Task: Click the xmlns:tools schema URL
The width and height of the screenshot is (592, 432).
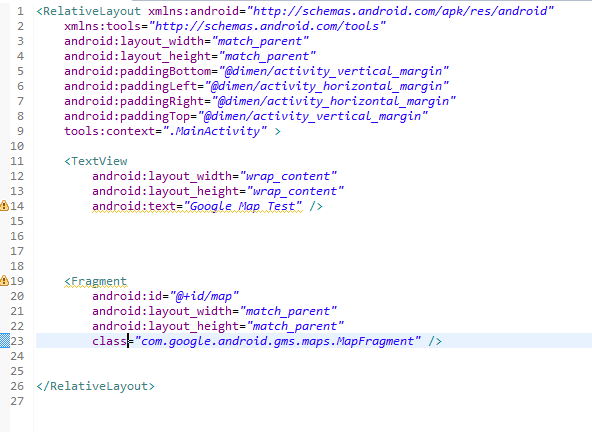Action: coord(267,26)
